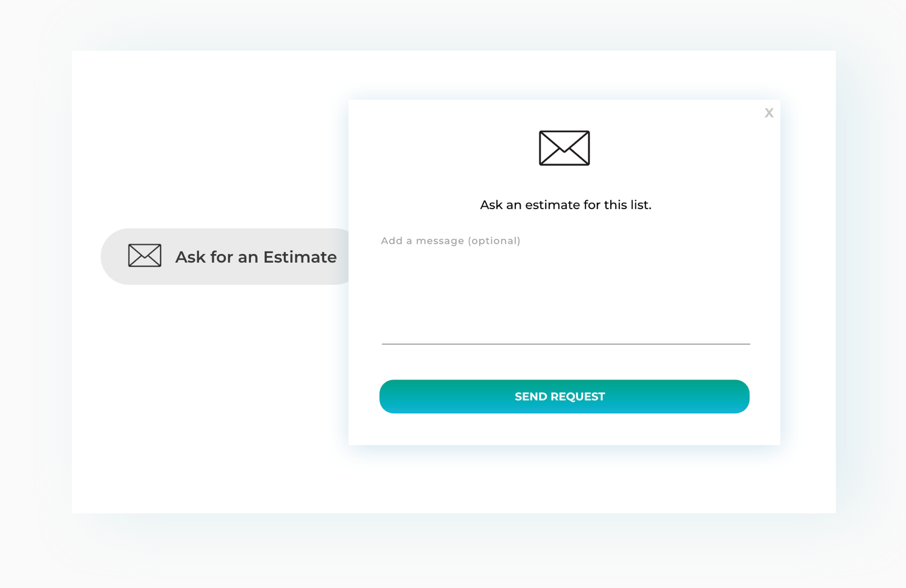Click the "Ask an estimate for this list." heading
Image resolution: width=906 pixels, height=588 pixels.
pos(565,205)
